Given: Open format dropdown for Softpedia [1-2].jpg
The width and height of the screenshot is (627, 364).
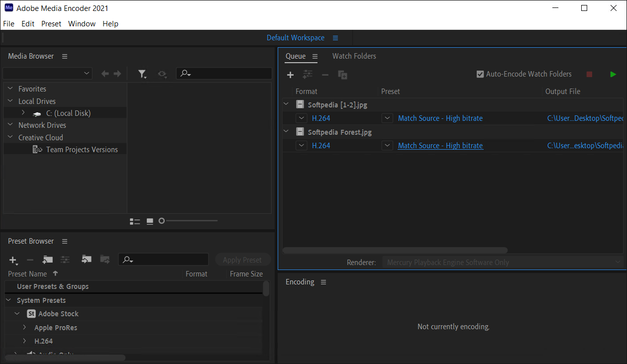Looking at the screenshot, I should 301,118.
